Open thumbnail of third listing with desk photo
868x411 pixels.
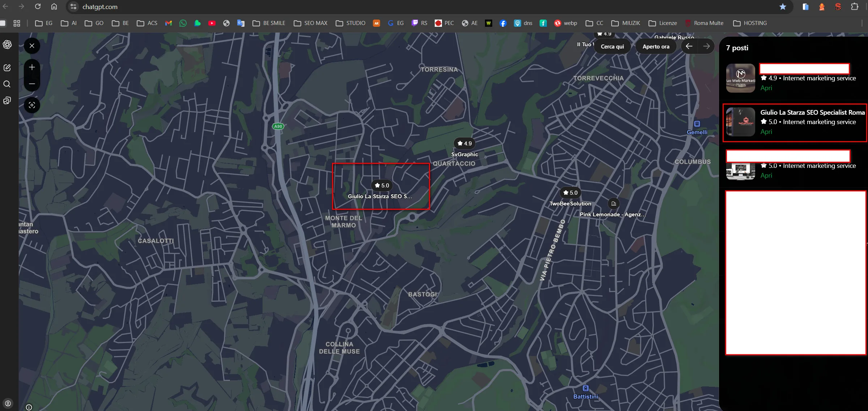740,171
